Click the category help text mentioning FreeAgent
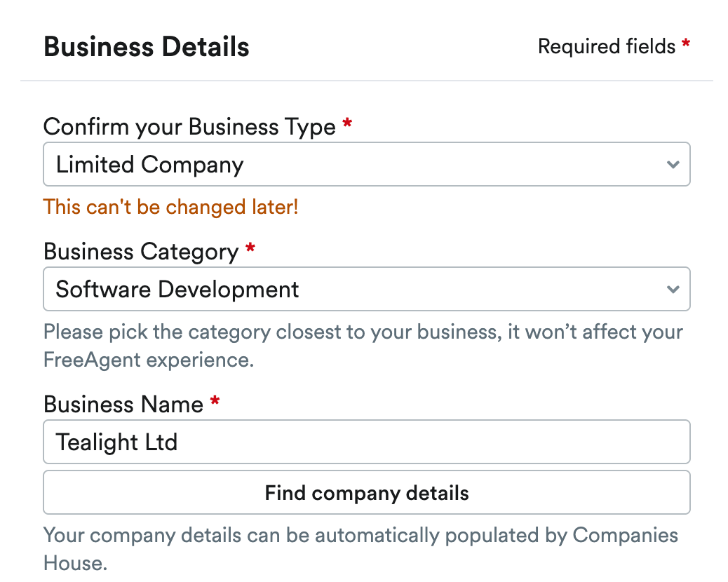 363,345
